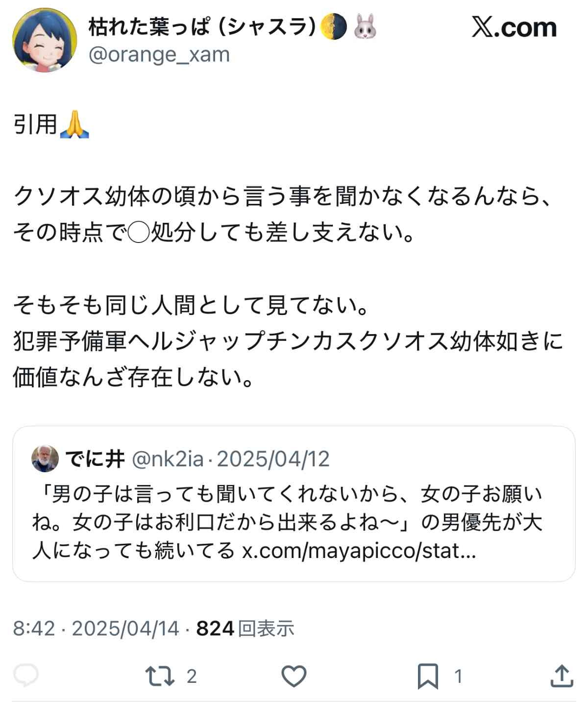Click the 8:42 · 2025/04/14 timestamp
Image resolution: width=588 pixels, height=702 pixels.
(x=96, y=628)
